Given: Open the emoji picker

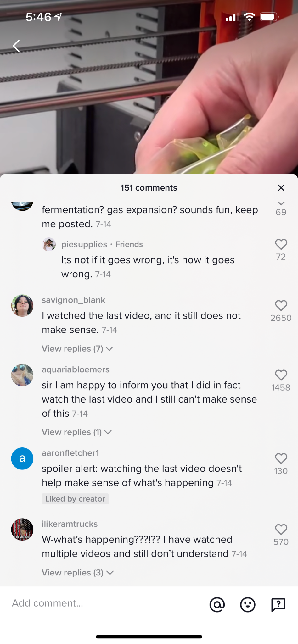Looking at the screenshot, I should click(x=248, y=604).
